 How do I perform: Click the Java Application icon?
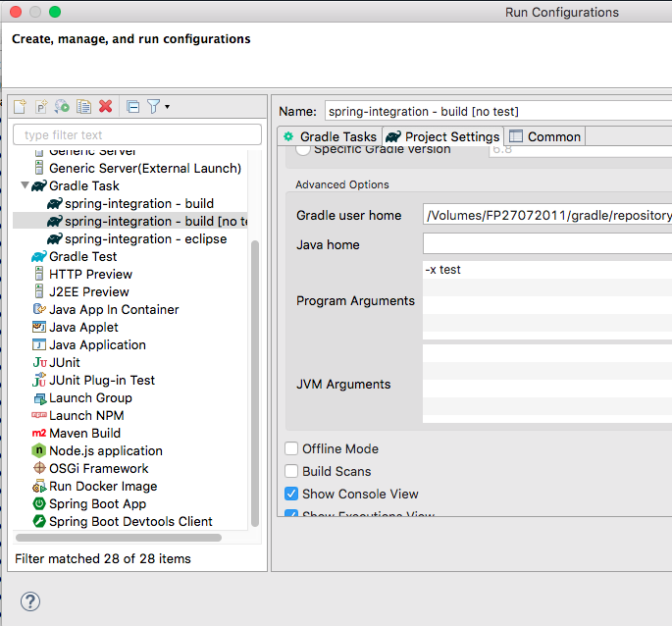39,344
